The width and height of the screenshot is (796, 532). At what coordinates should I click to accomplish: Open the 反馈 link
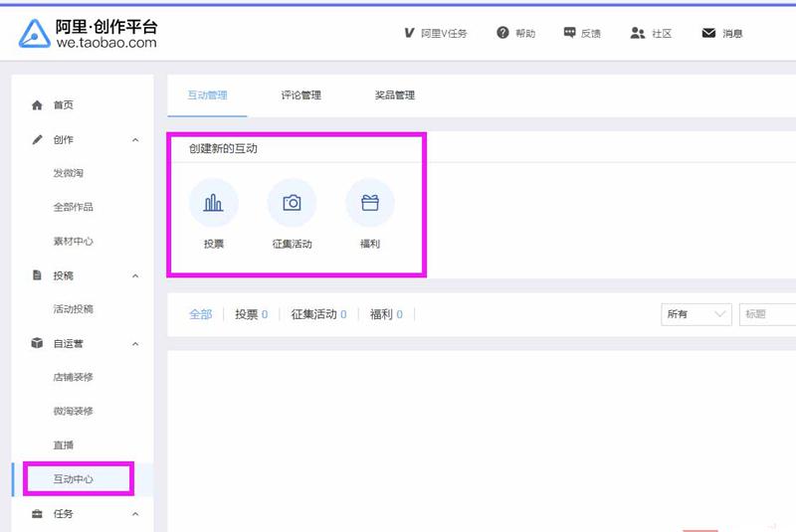pos(590,34)
